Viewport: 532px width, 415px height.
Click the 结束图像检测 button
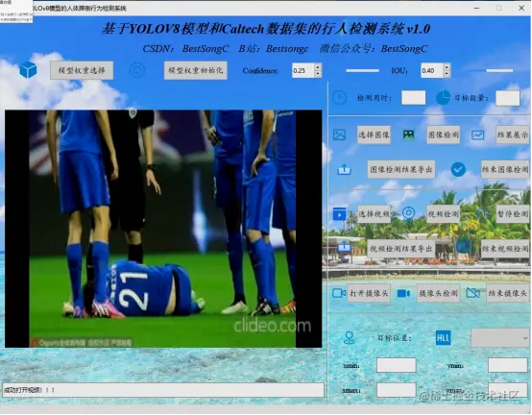tap(505, 169)
